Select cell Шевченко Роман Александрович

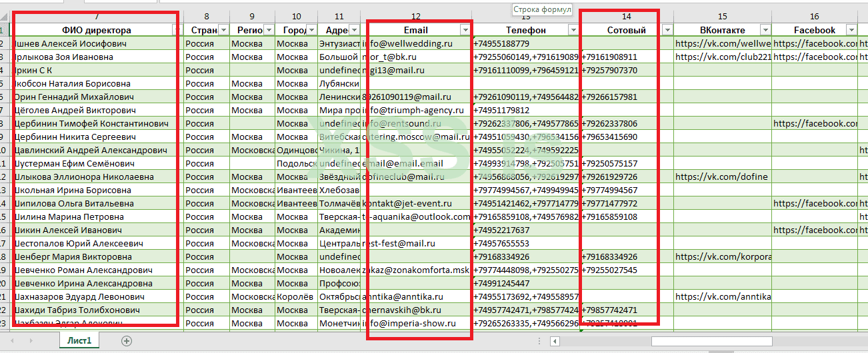97,270
